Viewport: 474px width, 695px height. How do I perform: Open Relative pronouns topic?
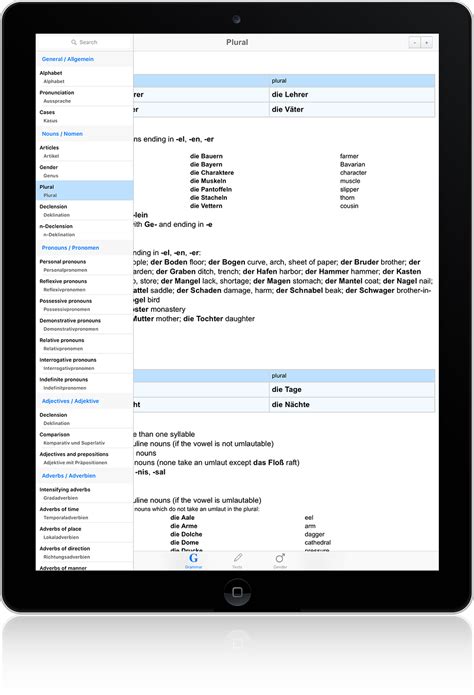84,344
